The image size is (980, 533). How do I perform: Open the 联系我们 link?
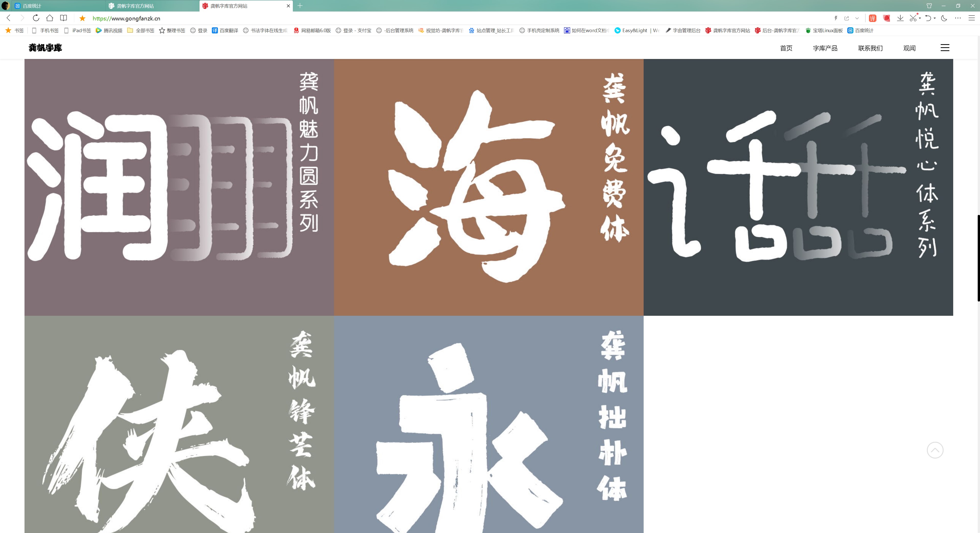click(x=870, y=48)
